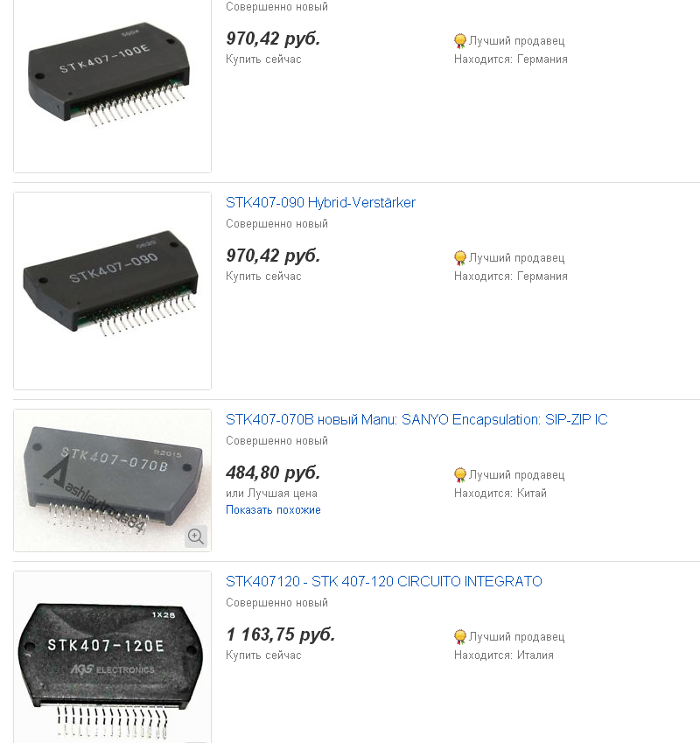View STK407-100E product thumbnail
Viewport: 700px width, 743px height.
pos(112,86)
